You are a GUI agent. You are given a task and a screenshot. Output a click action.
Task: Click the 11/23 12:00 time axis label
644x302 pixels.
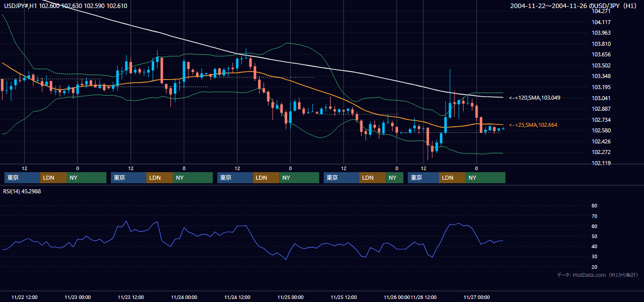coord(131,297)
